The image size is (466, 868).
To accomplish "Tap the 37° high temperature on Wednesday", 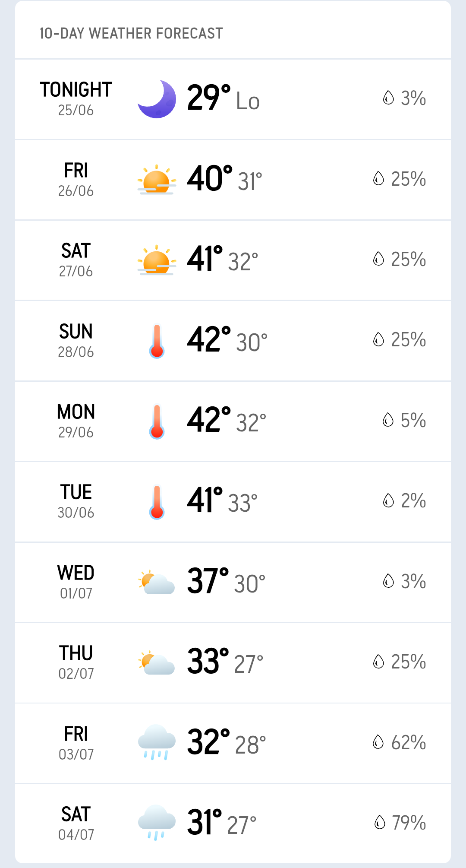I will (208, 581).
